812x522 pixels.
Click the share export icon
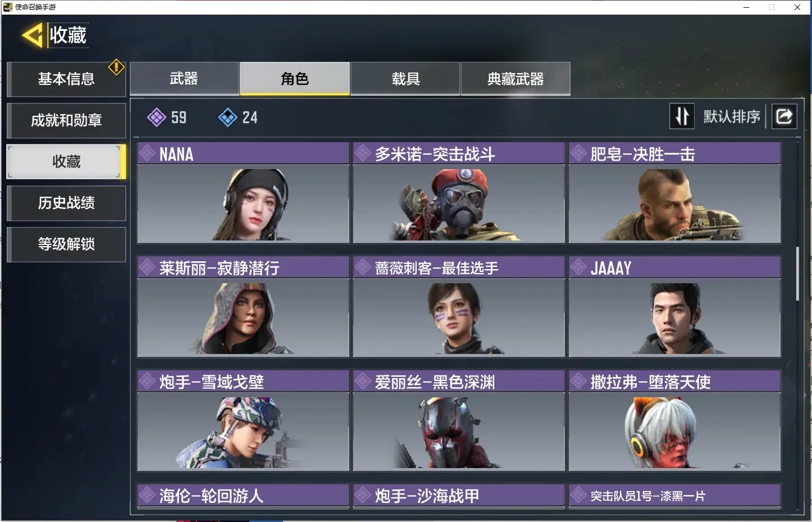(x=784, y=116)
